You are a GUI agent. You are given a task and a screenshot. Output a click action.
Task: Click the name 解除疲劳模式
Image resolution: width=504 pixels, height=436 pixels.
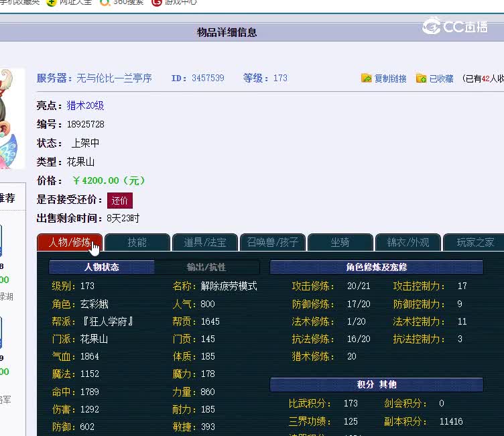(229, 286)
